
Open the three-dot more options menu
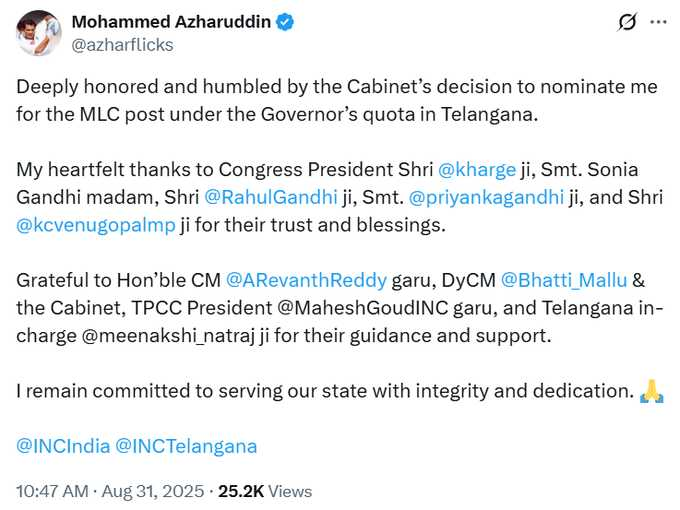(x=657, y=22)
